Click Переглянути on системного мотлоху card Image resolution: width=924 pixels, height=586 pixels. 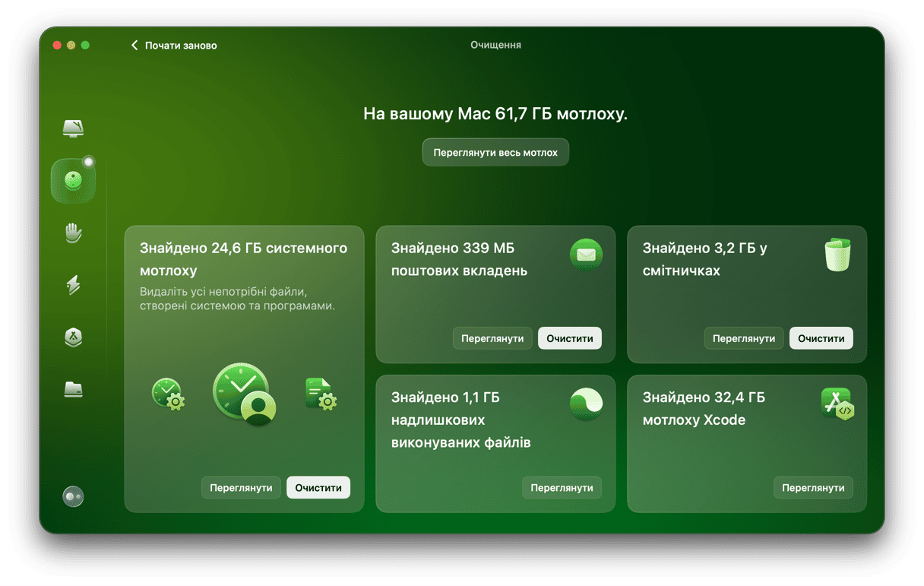point(241,487)
